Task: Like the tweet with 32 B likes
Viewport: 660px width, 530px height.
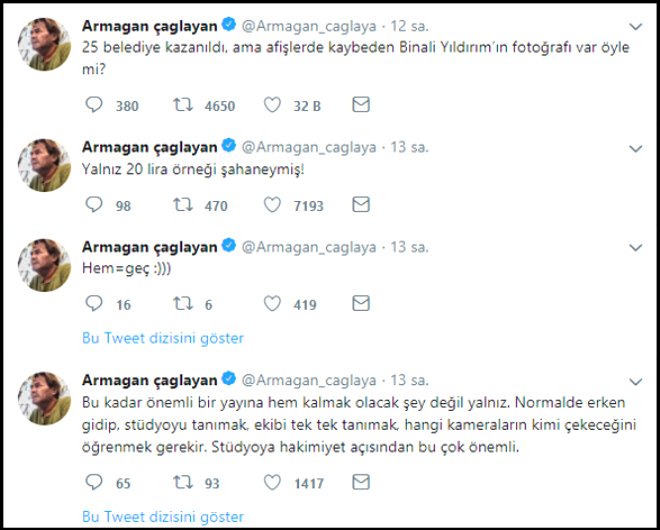Action: pyautogui.click(x=272, y=105)
